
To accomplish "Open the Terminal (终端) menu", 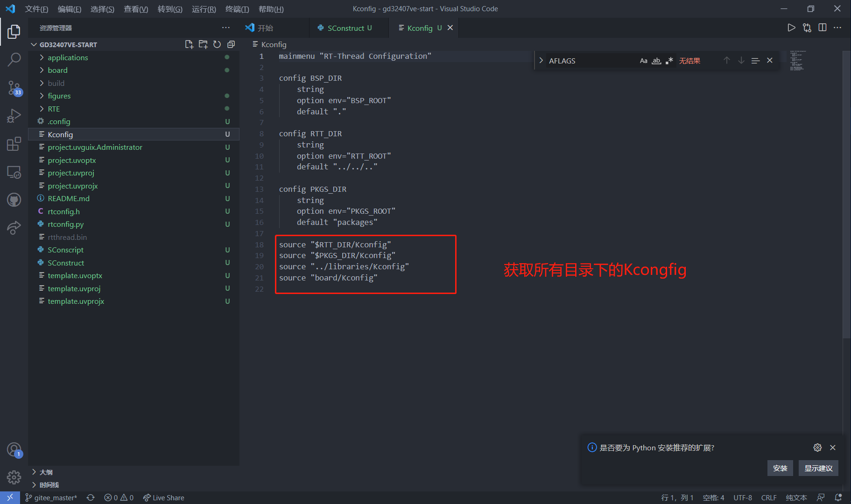I will 237,9.
